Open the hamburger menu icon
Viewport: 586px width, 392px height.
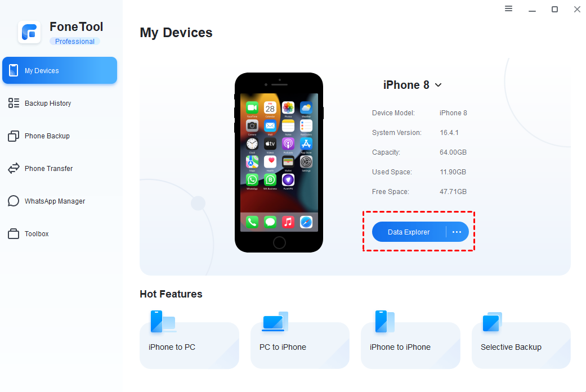point(508,8)
